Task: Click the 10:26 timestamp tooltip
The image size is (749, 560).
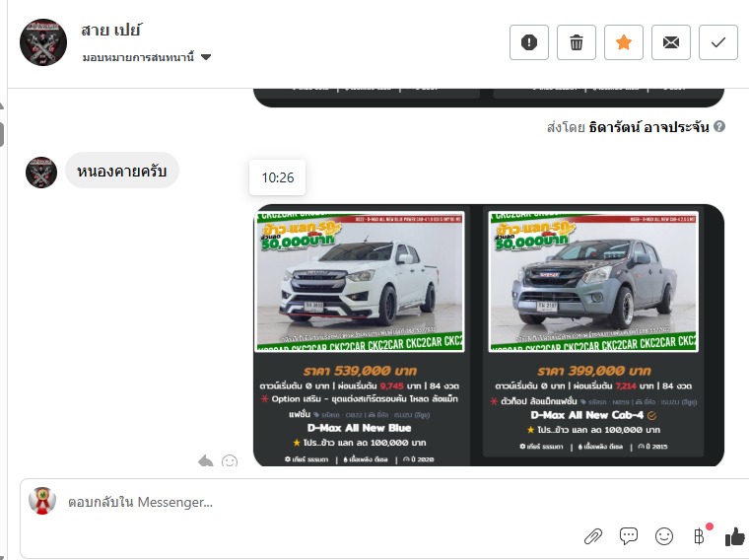Action: click(278, 177)
